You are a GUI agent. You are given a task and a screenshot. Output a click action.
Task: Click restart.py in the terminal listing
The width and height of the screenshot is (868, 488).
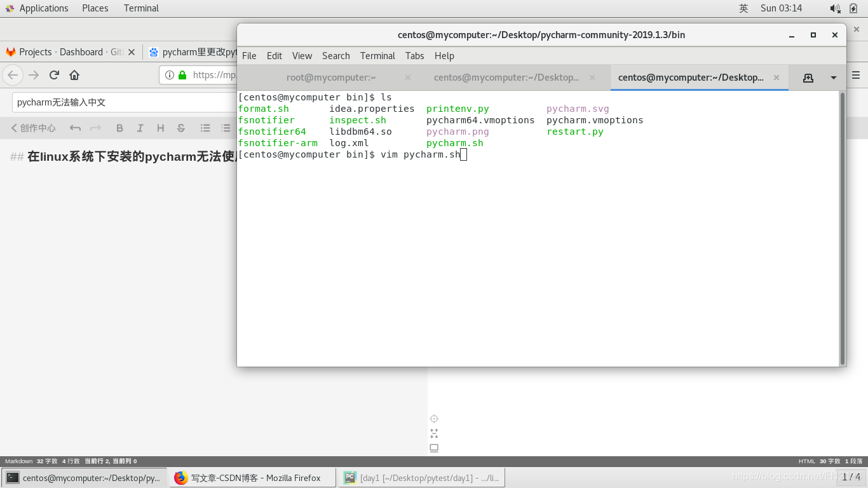click(575, 132)
